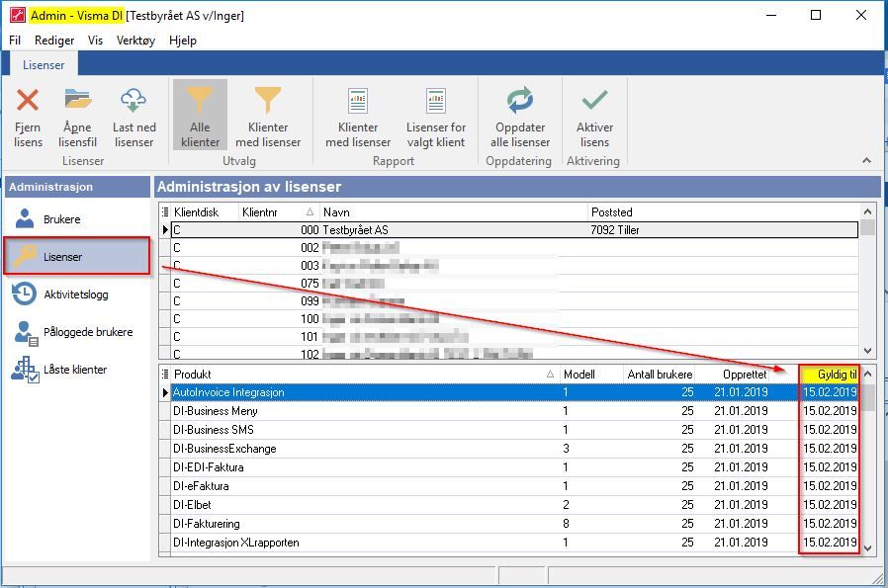Open Påloggede brukere in the sidebar
888x588 pixels.
pos(77,332)
